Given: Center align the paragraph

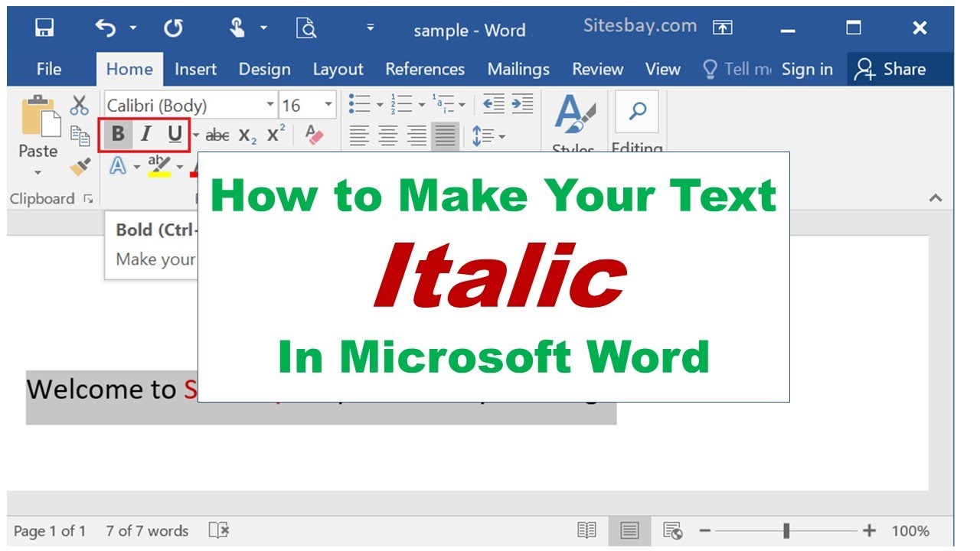Looking at the screenshot, I should pos(388,136).
